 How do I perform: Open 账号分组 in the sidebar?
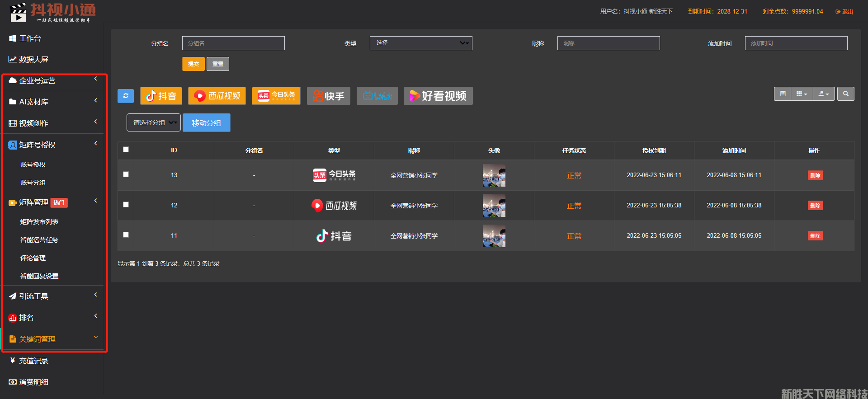tap(33, 183)
